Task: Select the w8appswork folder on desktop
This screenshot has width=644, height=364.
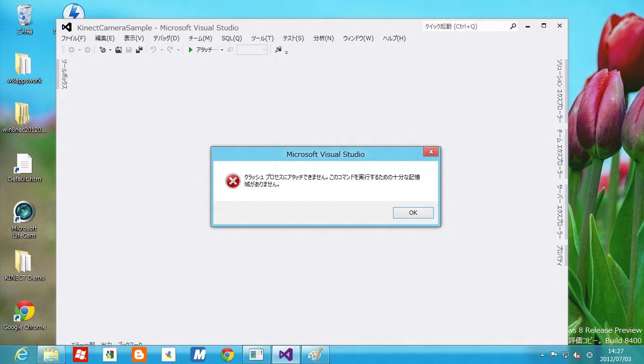Action: pyautogui.click(x=24, y=68)
